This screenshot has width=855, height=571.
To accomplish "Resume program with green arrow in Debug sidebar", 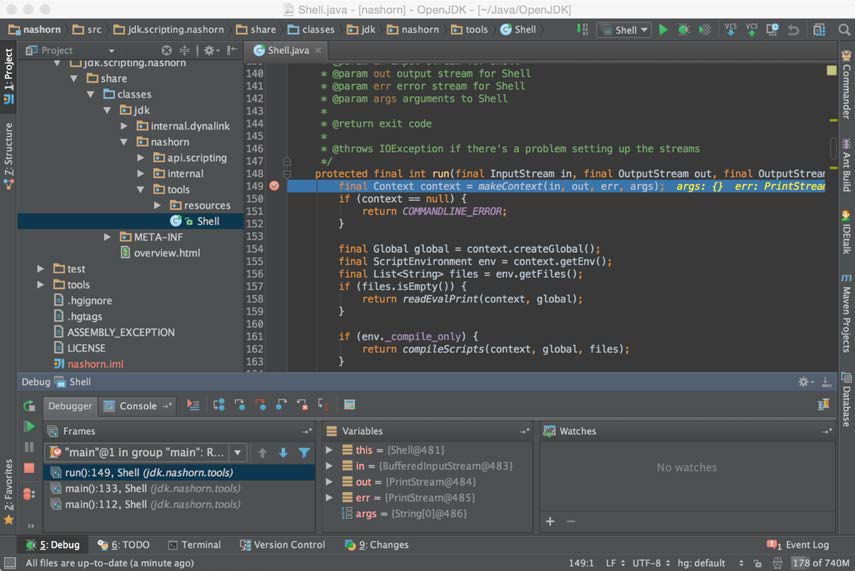I will pos(29,426).
